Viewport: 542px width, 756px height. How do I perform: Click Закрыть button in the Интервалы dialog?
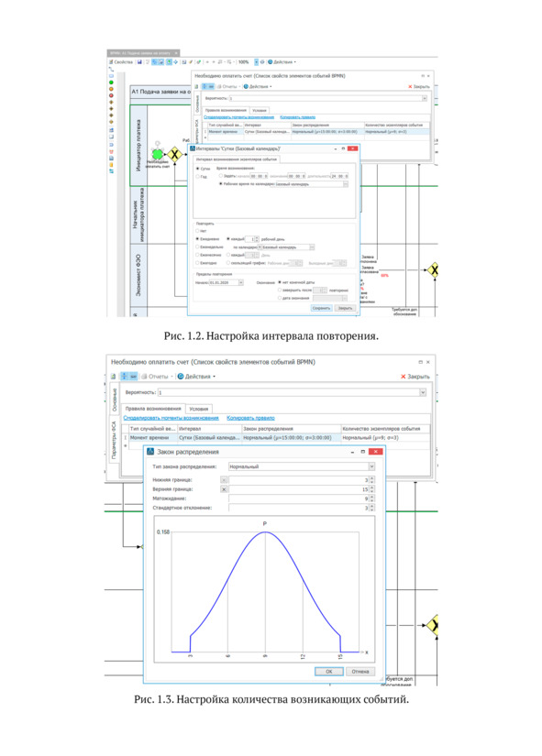(345, 308)
